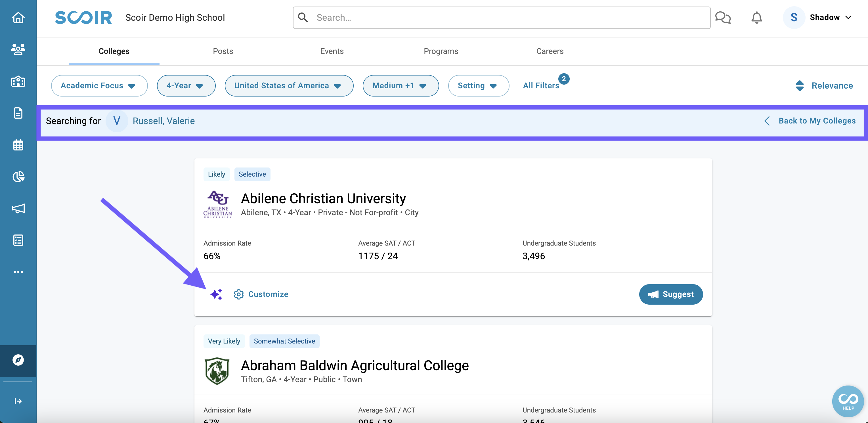The height and width of the screenshot is (423, 868).
Task: Open the school building icon in sidebar
Action: [18, 81]
